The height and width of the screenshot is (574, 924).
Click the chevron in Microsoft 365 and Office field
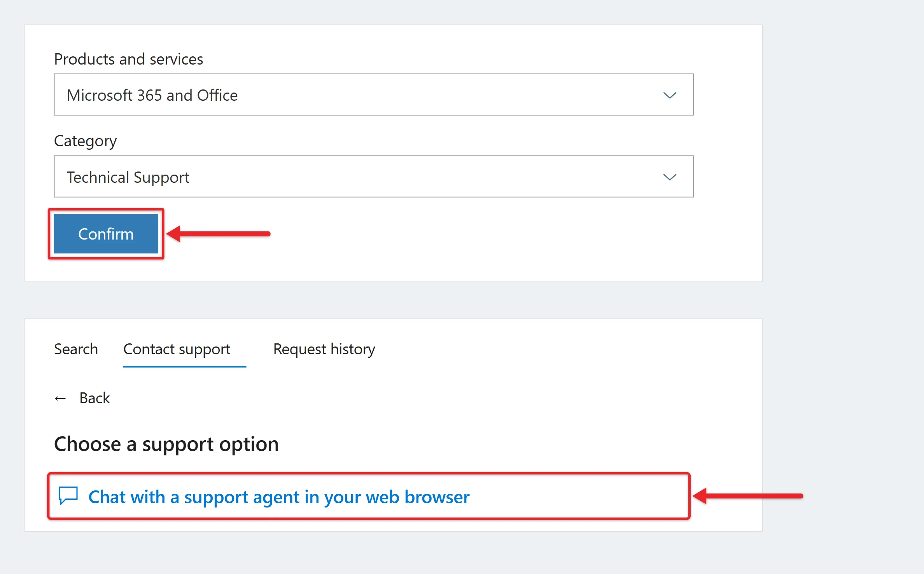pos(670,95)
